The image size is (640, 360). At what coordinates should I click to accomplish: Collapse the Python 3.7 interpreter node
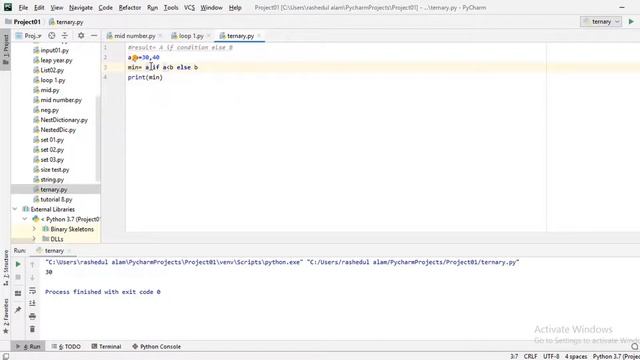point(25,219)
